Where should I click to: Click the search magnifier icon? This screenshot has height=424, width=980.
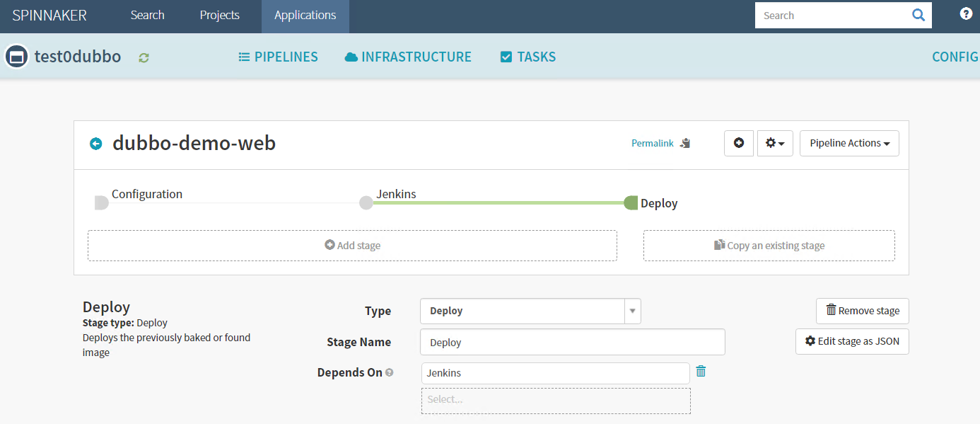coord(918,16)
